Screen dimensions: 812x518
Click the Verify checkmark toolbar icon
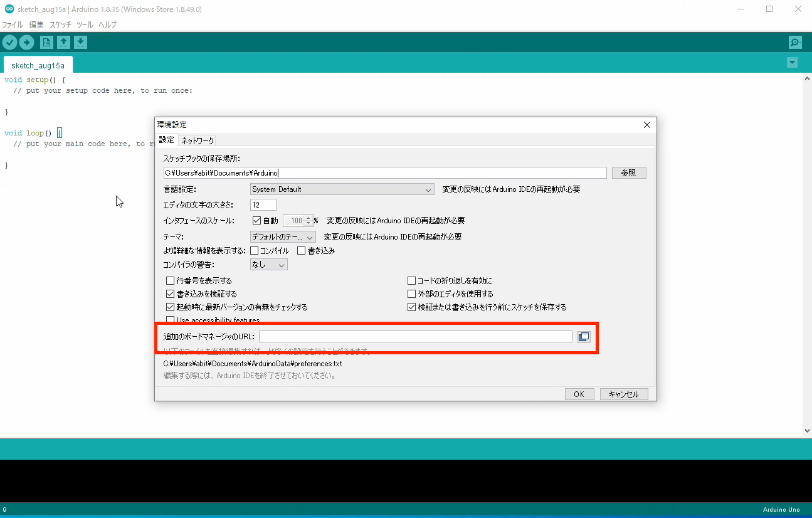pos(9,42)
